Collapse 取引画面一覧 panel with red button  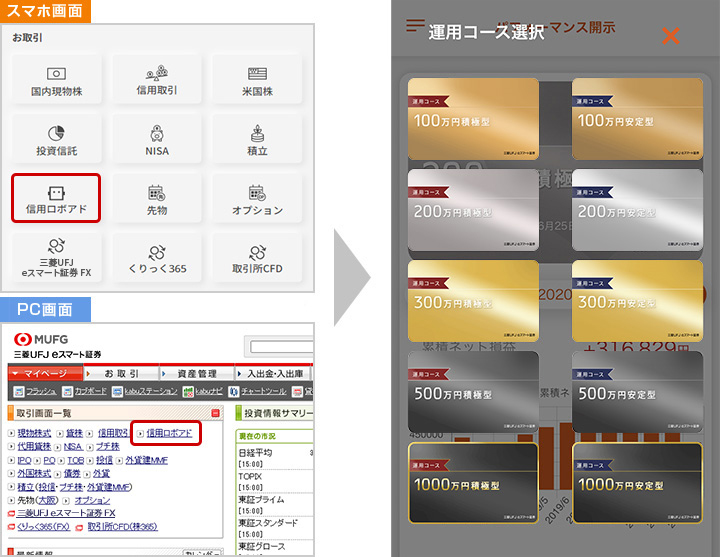click(x=215, y=413)
